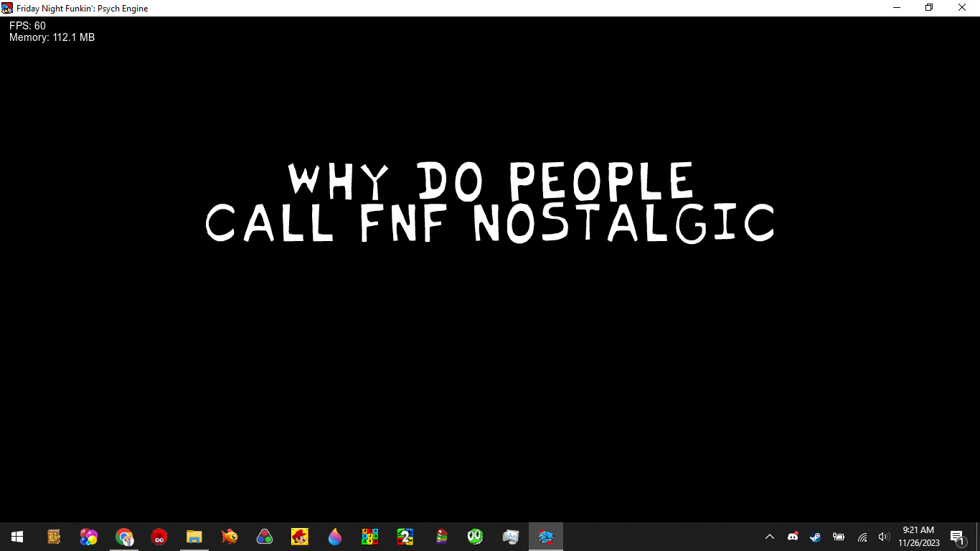
Task: Click the Friday Night Funkin' title bar icon
Action: (7, 8)
